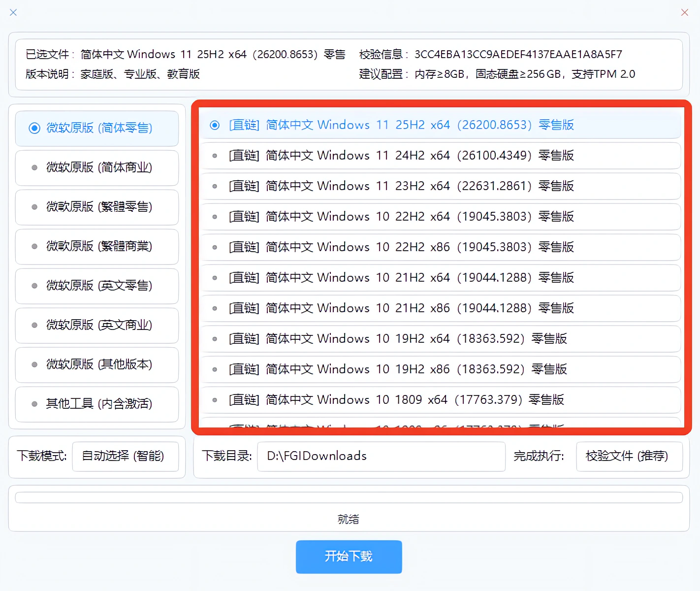This screenshot has height=591, width=700.
Task: Click the checksum value 3CC4EBA13CC9AEDEF4137EAAE1A8A5F7
Action: (518, 54)
